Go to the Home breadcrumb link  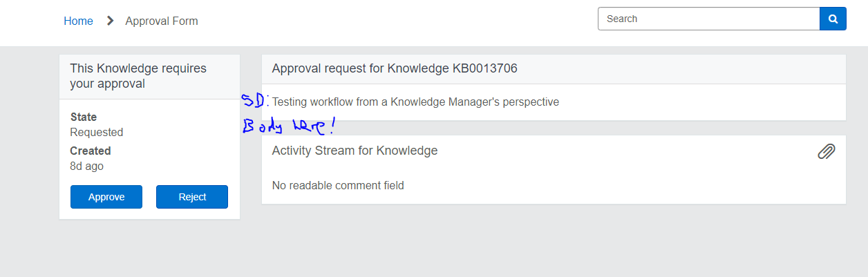[78, 21]
